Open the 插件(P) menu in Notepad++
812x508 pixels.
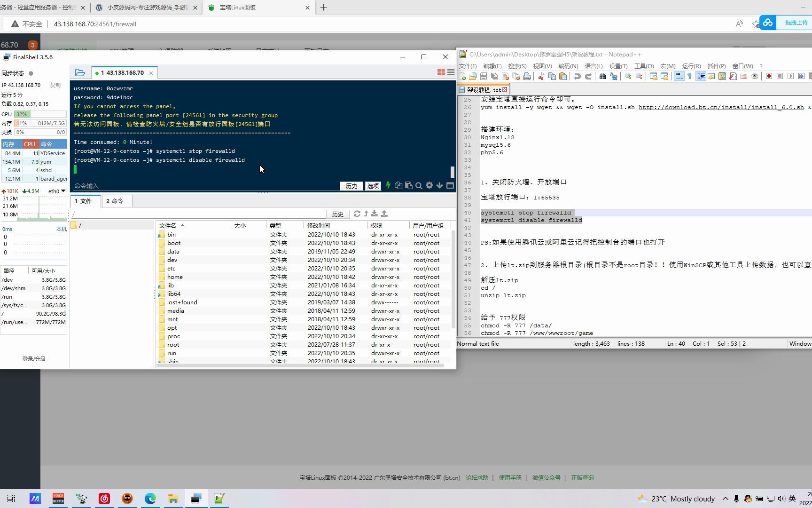(x=717, y=66)
